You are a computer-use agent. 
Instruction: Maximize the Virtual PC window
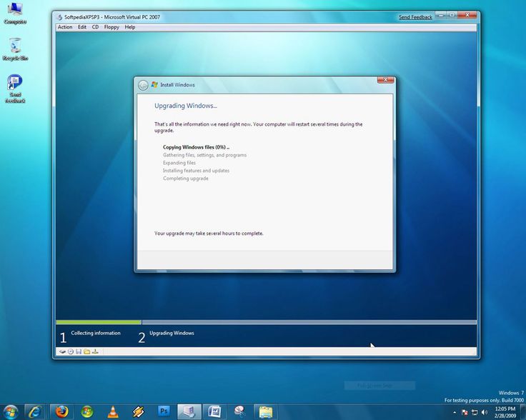click(x=452, y=15)
